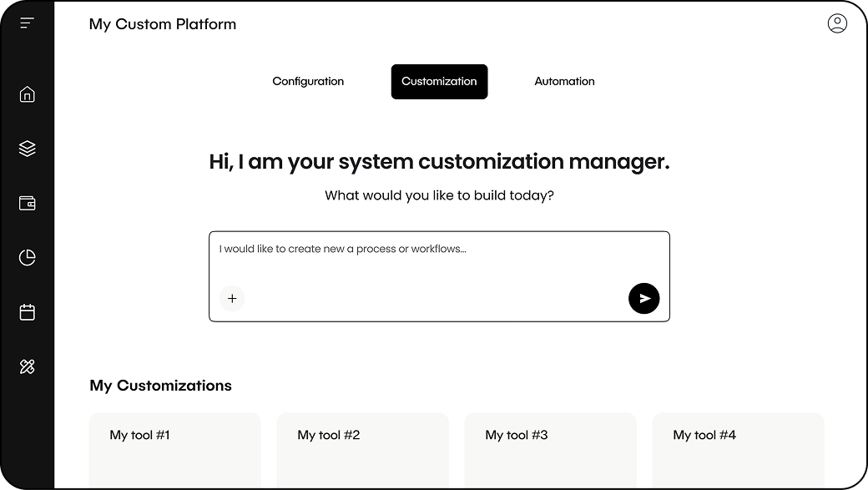
Task: Select the Layers stack icon in sidebar
Action: [27, 148]
